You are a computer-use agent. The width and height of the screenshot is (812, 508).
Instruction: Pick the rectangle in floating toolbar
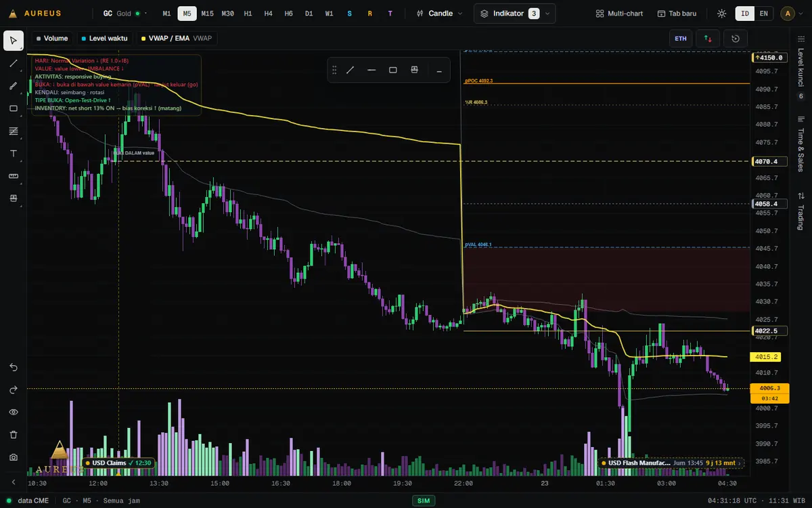coord(393,70)
